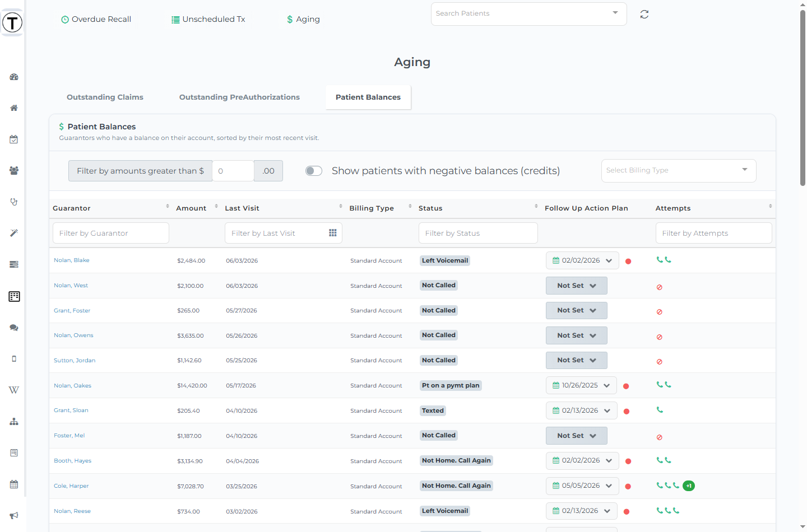Select the Patient Balances tab
This screenshot has height=532, width=807.
[368, 97]
